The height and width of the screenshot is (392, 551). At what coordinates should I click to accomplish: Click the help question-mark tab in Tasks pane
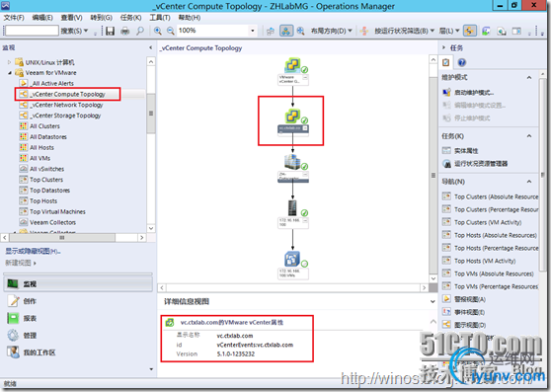pyautogui.click(x=462, y=62)
